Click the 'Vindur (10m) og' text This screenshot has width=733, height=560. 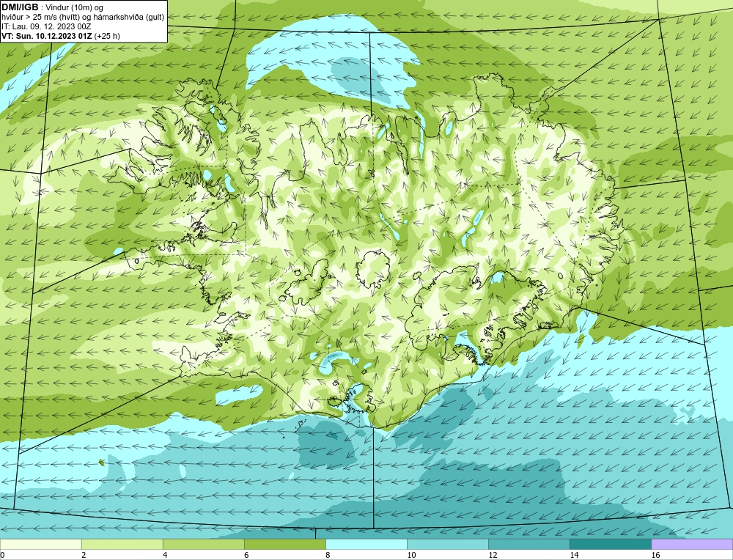point(74,7)
